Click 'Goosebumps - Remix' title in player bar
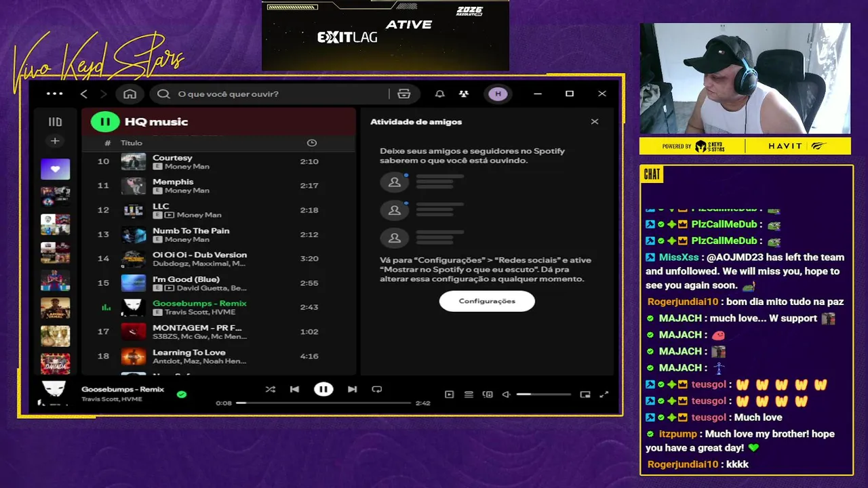The height and width of the screenshot is (488, 868). tap(123, 389)
